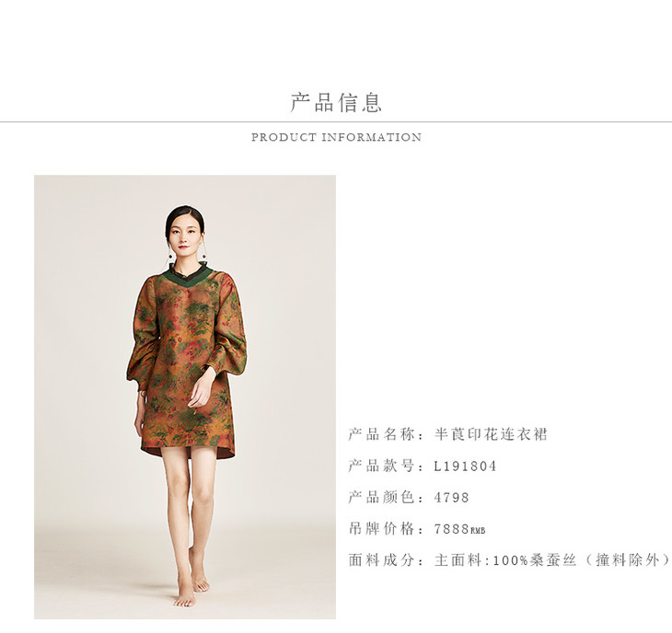
Task: Click the horizontal divider line under heading
Action: 336,122
